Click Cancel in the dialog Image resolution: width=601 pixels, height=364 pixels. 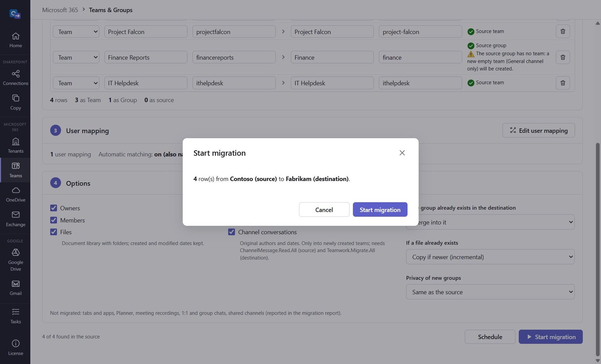324,210
